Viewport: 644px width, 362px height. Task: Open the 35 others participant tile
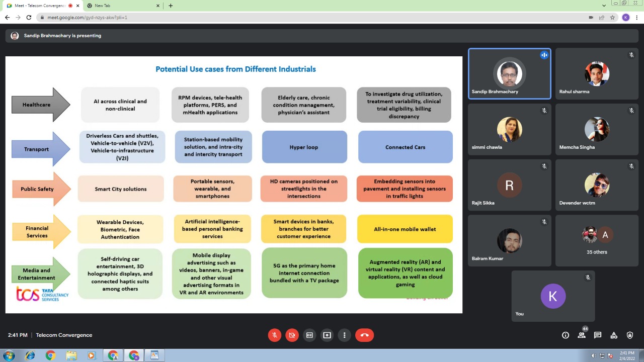(x=597, y=241)
